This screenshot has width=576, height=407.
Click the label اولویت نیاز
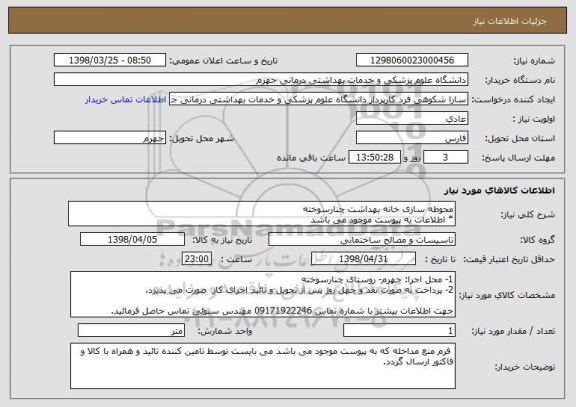534,119
